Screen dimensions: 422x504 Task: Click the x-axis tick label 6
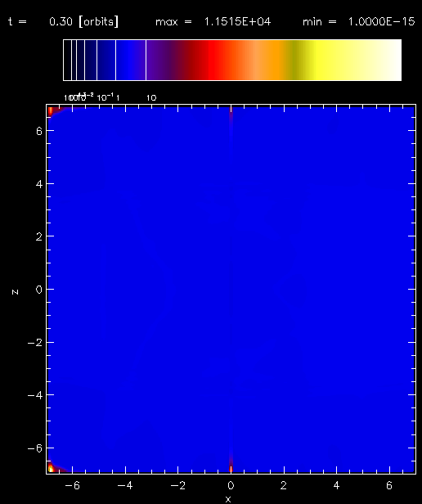click(x=389, y=485)
